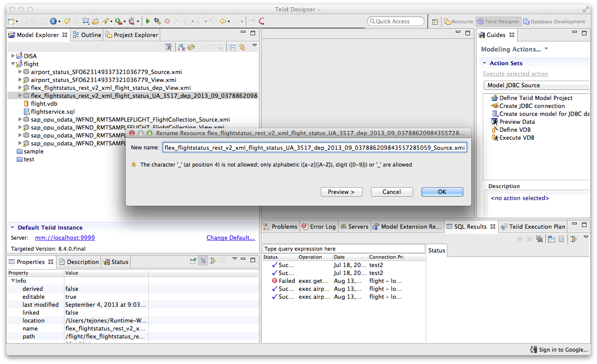Collapse the Info property category
This screenshot has width=597, height=364.
tap(13, 281)
